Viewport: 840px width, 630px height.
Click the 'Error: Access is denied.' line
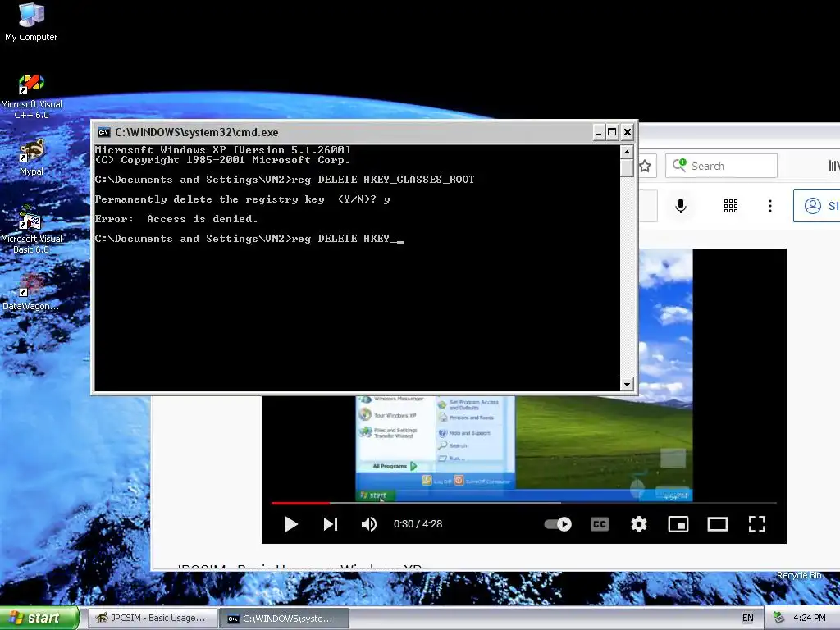click(176, 218)
